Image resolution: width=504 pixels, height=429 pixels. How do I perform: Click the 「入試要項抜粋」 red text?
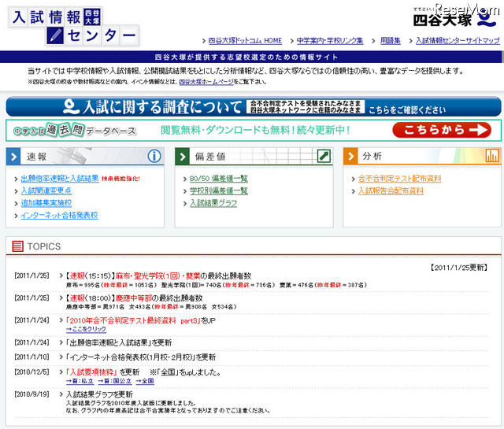click(x=91, y=372)
